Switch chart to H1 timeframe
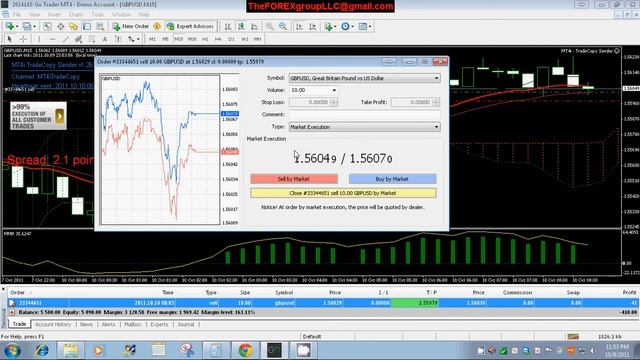The width and height of the screenshot is (640, 360). [205, 39]
